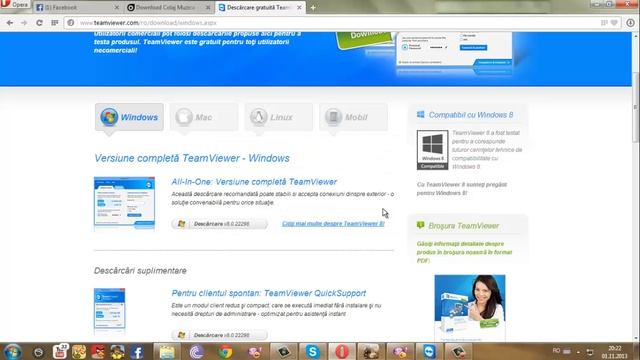This screenshot has width=640, height=360.
Task: Bookmark page with the heart icon
Action: 614,23
